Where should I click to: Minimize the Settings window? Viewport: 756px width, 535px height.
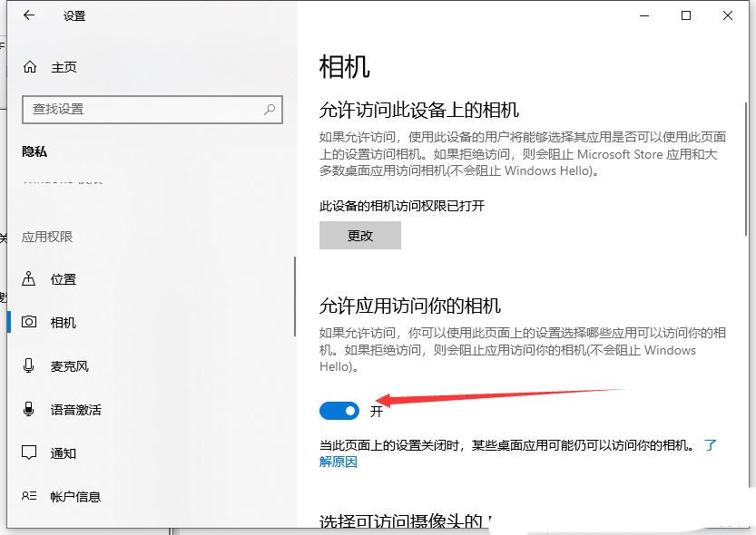click(643, 15)
